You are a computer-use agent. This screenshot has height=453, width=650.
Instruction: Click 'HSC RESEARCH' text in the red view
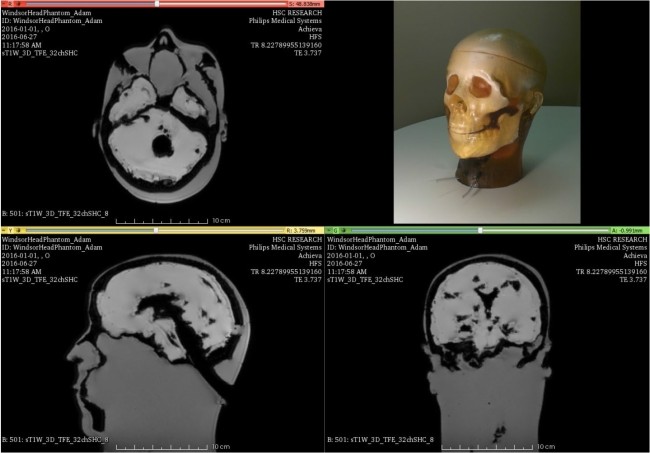pyautogui.click(x=297, y=13)
